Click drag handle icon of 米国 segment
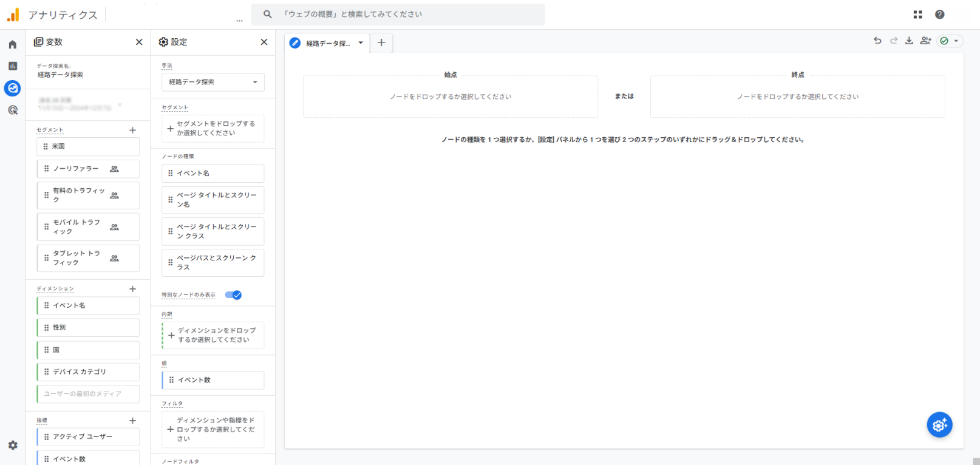 [x=46, y=146]
